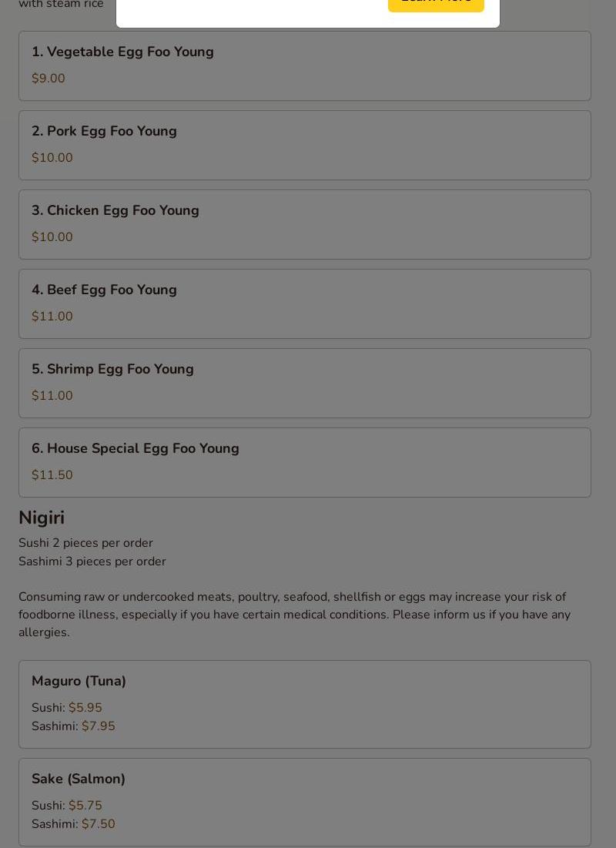Click the Nigiri section heading

click(x=42, y=518)
